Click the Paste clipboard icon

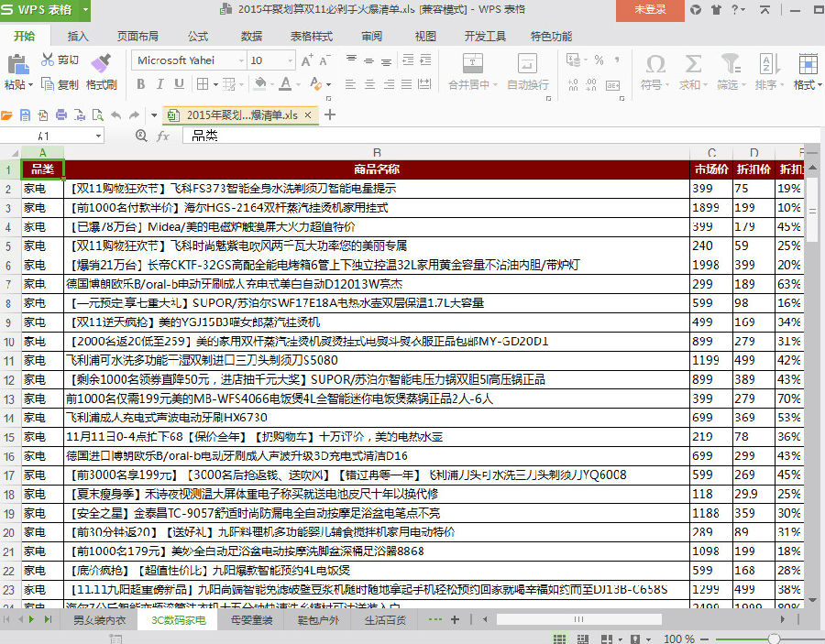click(18, 65)
